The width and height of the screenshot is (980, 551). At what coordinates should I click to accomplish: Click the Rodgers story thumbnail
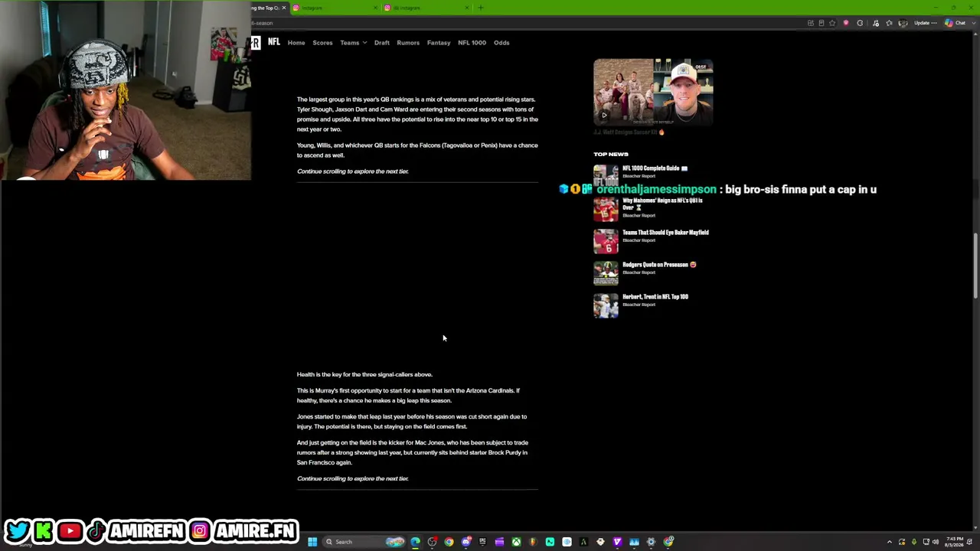(x=606, y=273)
